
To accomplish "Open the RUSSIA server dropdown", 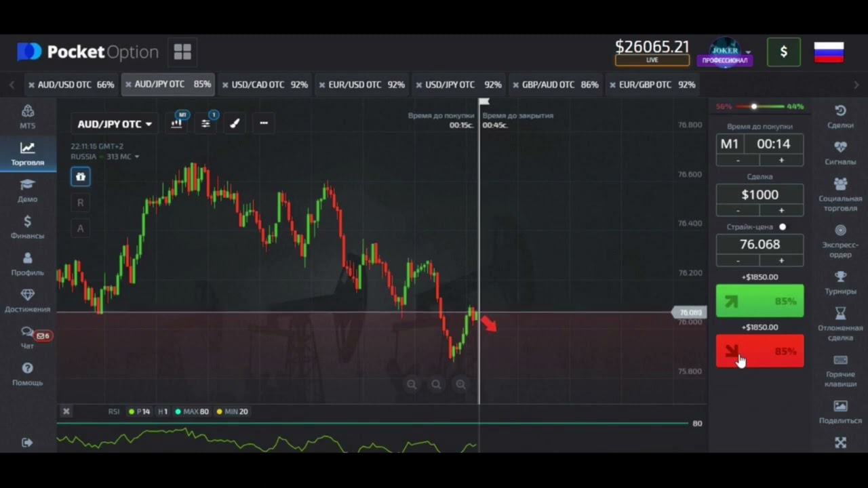I will 105,157.
